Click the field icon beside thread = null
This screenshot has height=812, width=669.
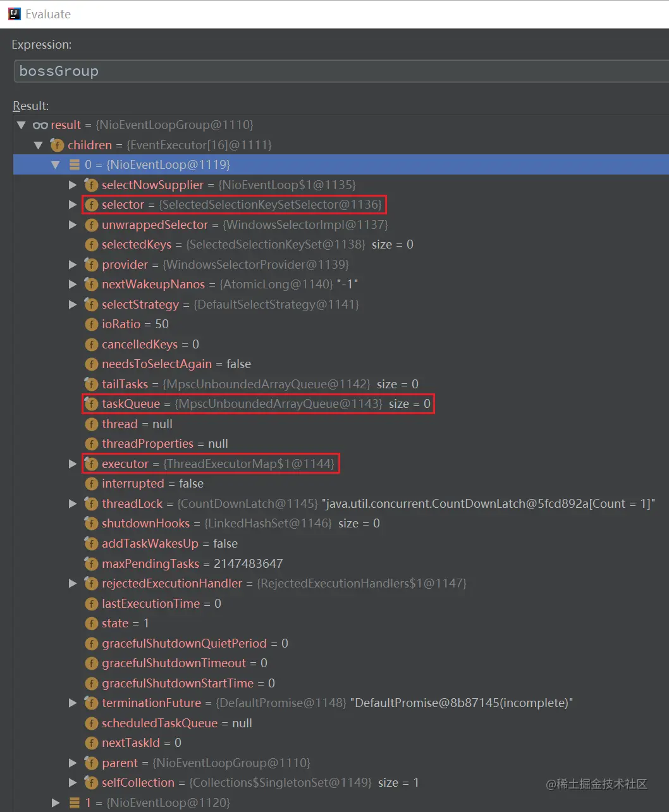(92, 424)
